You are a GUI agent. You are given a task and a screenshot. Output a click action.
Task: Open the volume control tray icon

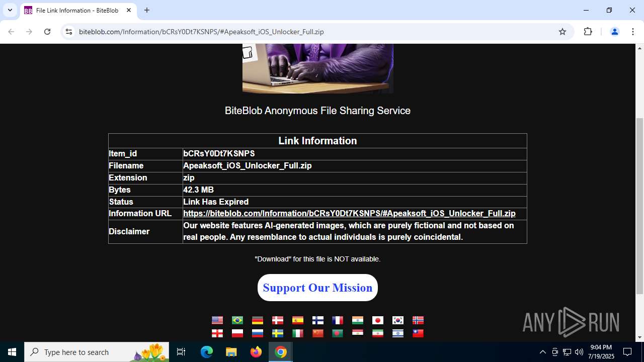coord(579,352)
